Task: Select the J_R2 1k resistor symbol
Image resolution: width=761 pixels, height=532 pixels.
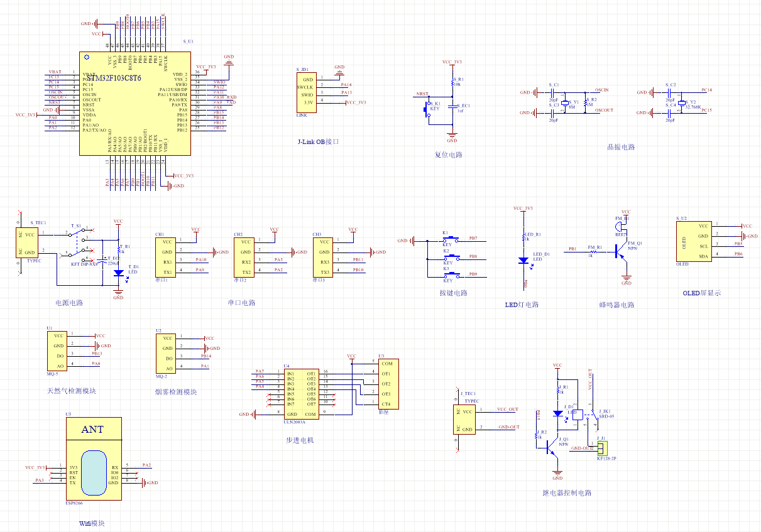Action: click(x=535, y=435)
